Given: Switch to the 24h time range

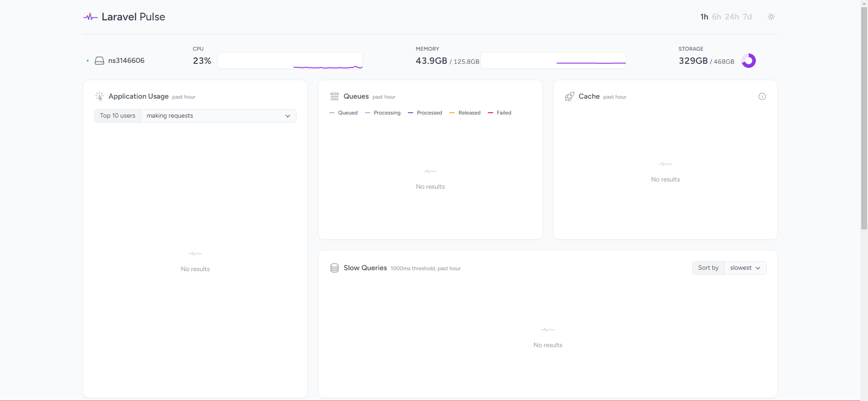Looking at the screenshot, I should click(x=731, y=17).
